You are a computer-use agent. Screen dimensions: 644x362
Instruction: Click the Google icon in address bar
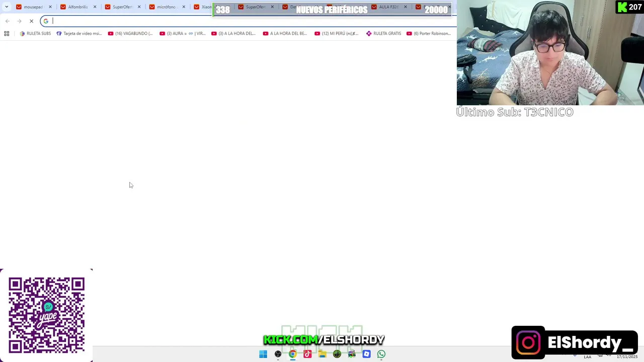[x=46, y=21]
